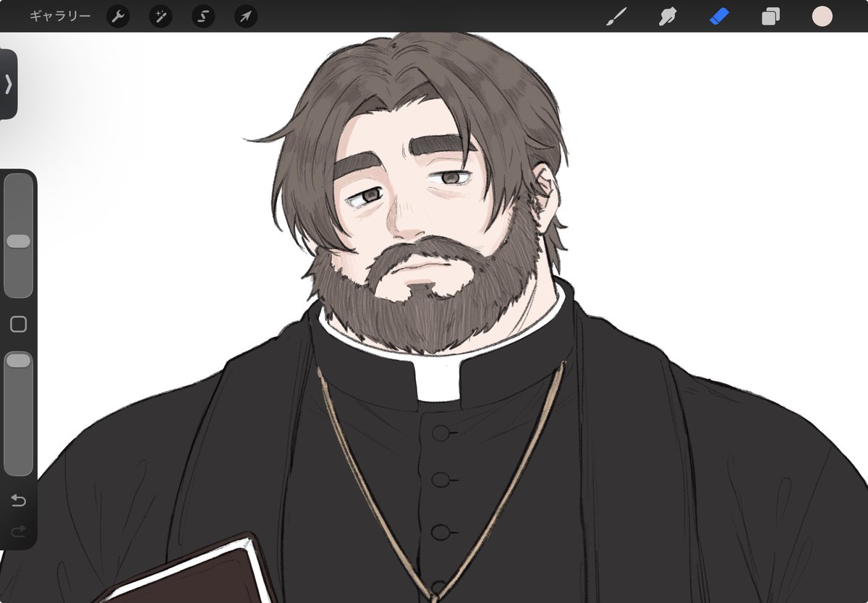The height and width of the screenshot is (603, 868).
Task: Expand the collapsed side panel chevron
Action: [8, 84]
